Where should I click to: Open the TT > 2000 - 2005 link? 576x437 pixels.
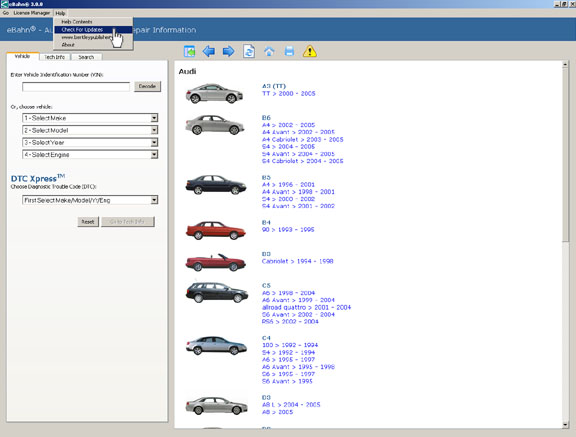coord(289,94)
